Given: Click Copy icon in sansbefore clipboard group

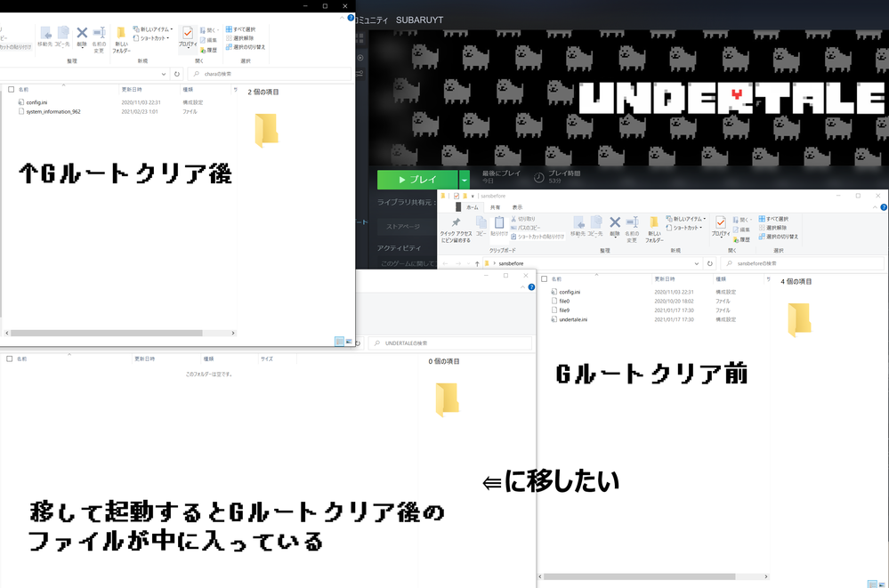Looking at the screenshot, I should 481,226.
